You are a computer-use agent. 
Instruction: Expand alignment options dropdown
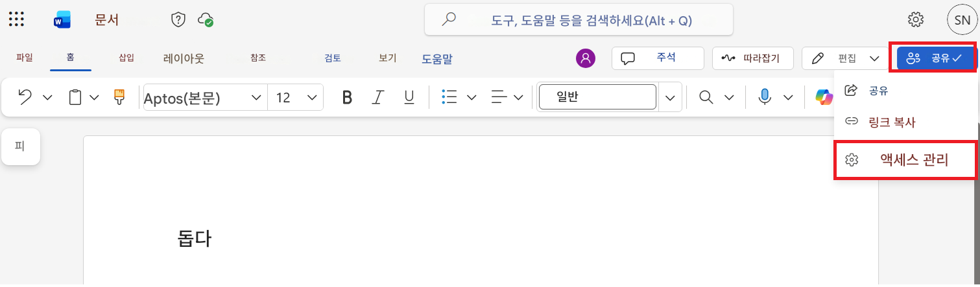pos(518,98)
